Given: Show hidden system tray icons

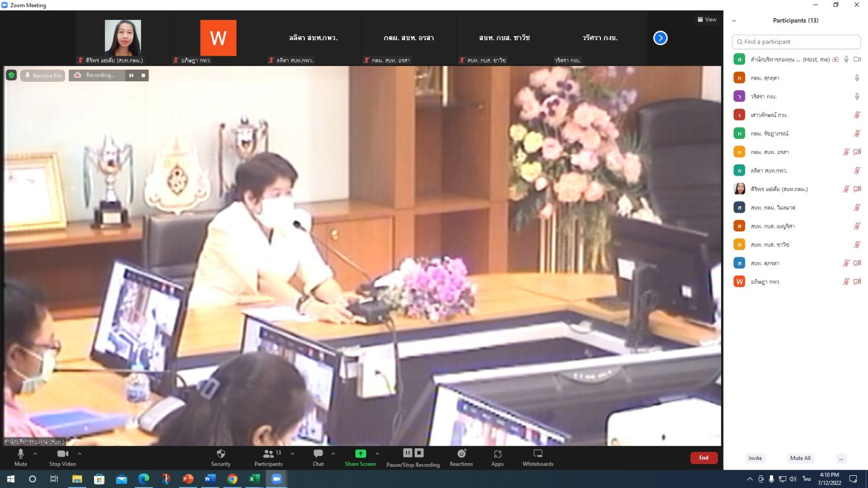Looking at the screenshot, I should click(749, 479).
